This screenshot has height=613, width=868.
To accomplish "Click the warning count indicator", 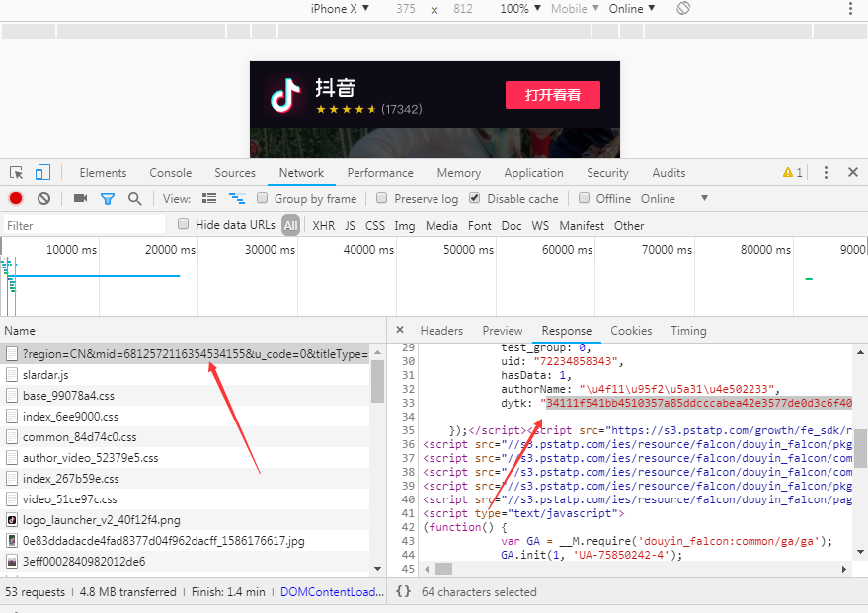I will click(793, 173).
